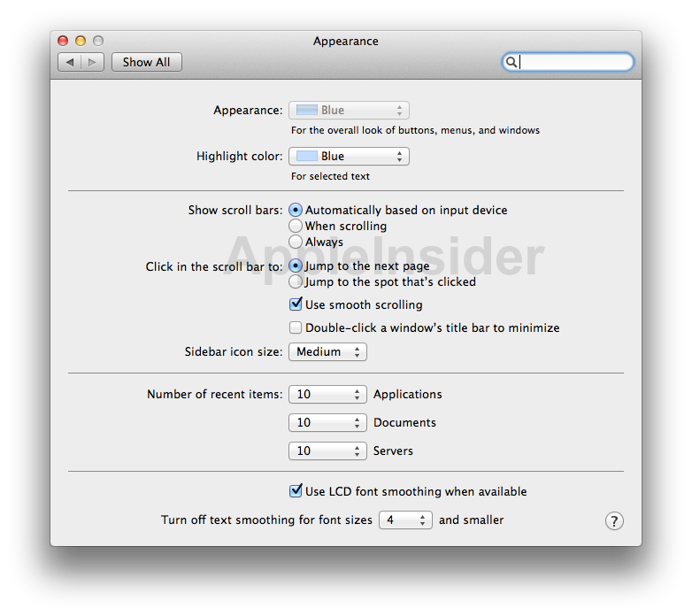Screen dimensions: 692x616
Task: Click the magnifying glass search icon
Action: pyautogui.click(x=511, y=62)
